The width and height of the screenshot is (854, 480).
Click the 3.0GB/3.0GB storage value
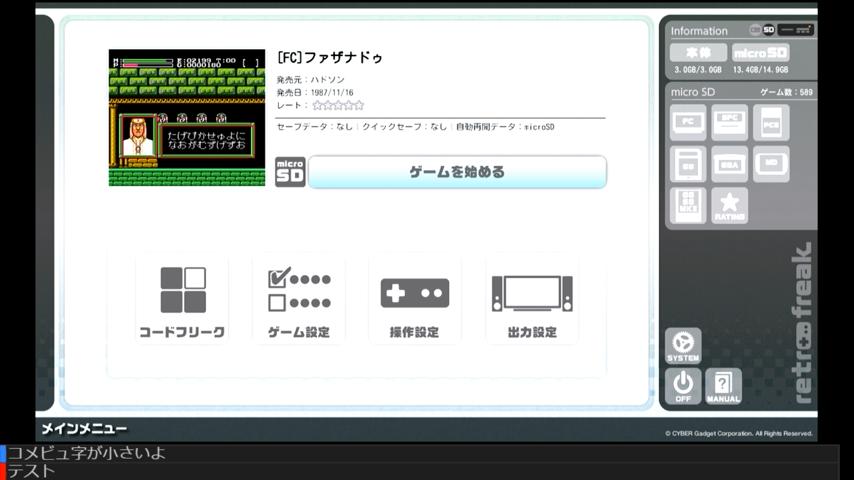[698, 70]
